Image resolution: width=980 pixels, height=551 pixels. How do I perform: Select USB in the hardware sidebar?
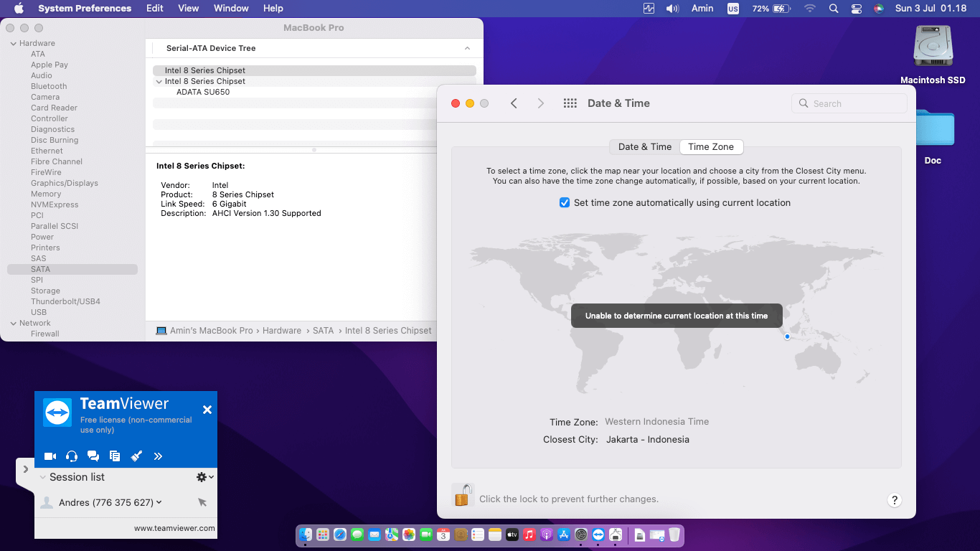39,312
